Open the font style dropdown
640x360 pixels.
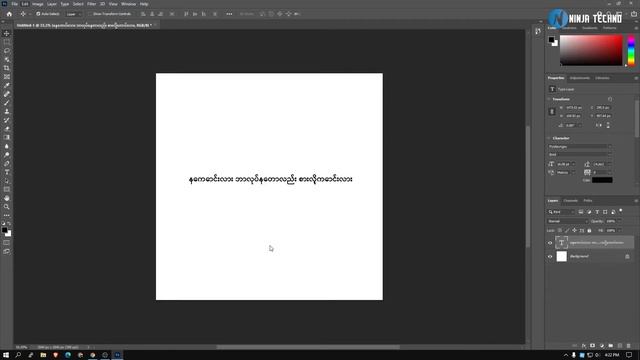[x=580, y=155]
